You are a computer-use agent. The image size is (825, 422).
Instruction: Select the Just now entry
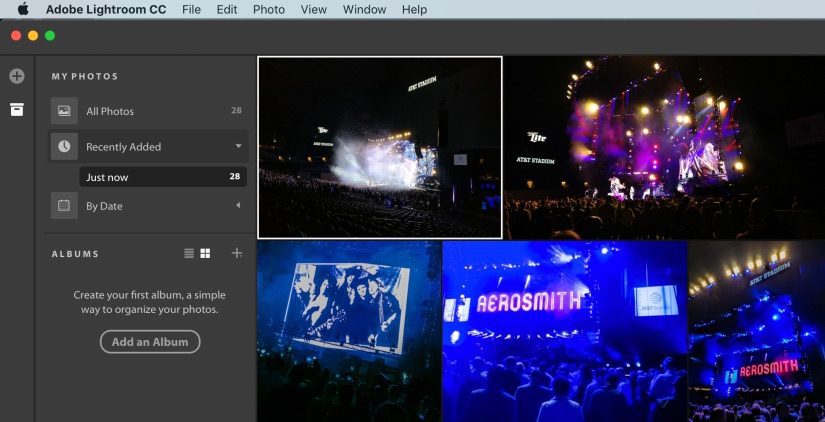point(163,177)
